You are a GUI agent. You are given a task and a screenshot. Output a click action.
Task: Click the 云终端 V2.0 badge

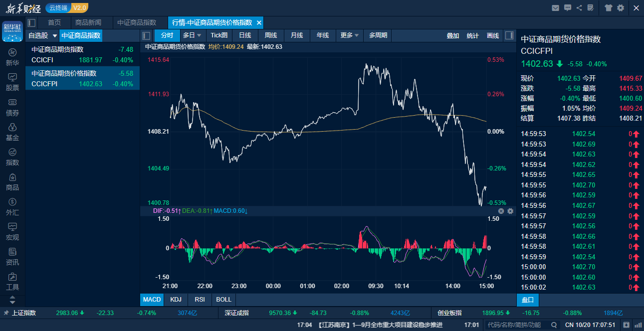[67, 8]
